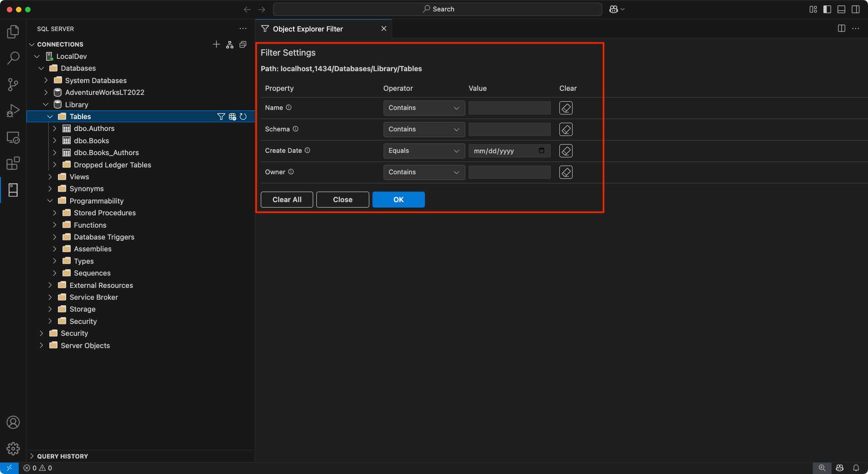Toggle the Secondary Side Bar

(856, 9)
